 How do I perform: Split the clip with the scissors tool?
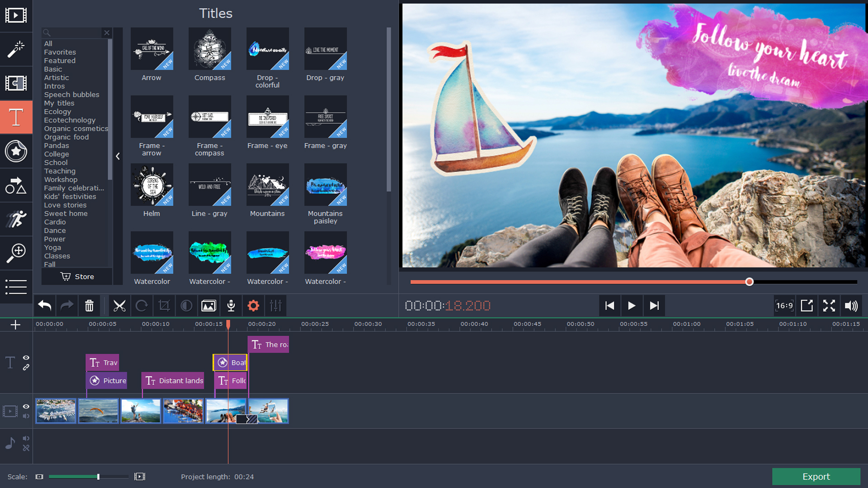[119, 305]
